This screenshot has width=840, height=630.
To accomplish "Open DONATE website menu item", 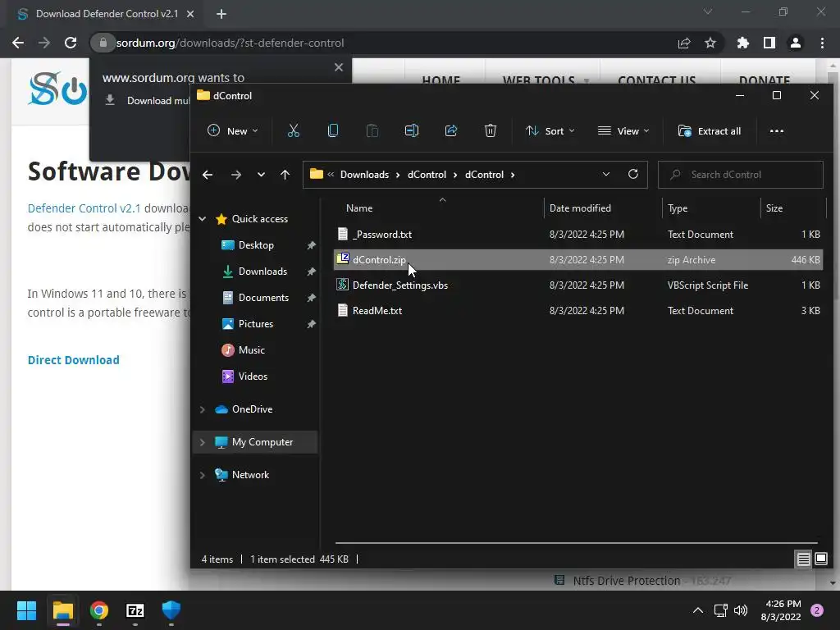I will tap(765, 80).
